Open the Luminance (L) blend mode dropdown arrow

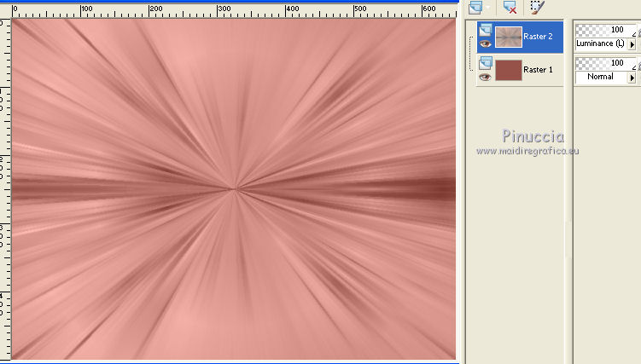pyautogui.click(x=632, y=44)
